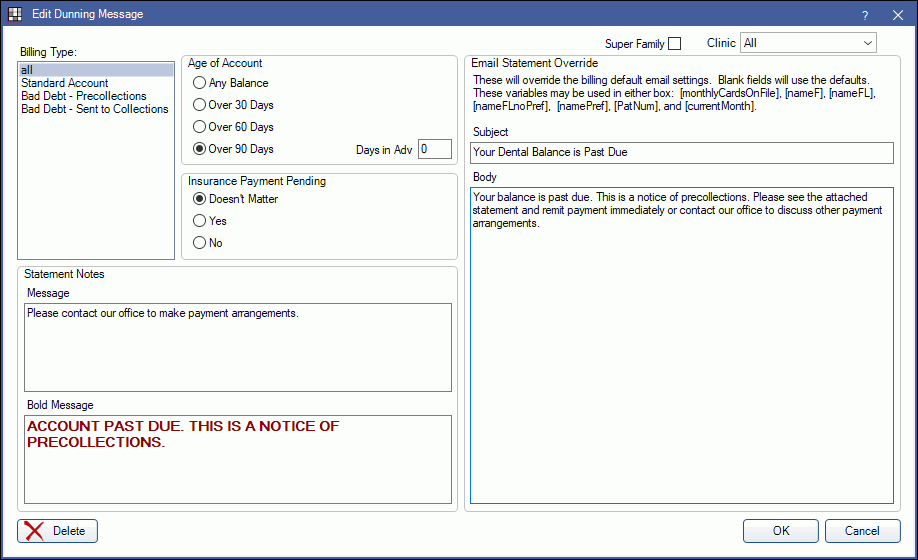The image size is (918, 560).
Task: Click the red X Delete button
Action: pyautogui.click(x=57, y=531)
